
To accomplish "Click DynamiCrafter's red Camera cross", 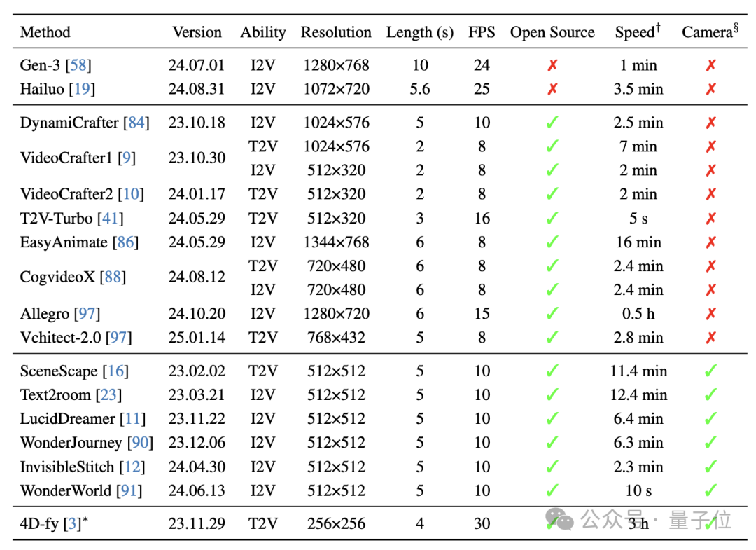I will tap(710, 123).
